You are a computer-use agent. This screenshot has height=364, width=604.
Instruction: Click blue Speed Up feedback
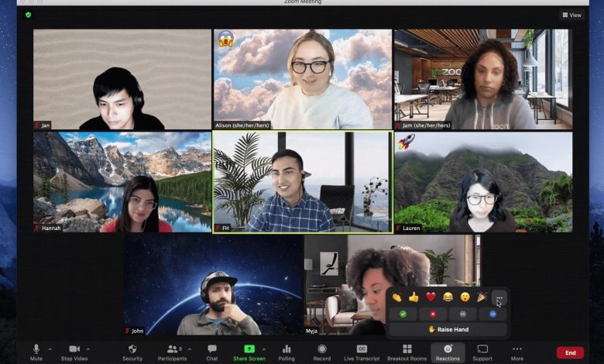[492, 314]
